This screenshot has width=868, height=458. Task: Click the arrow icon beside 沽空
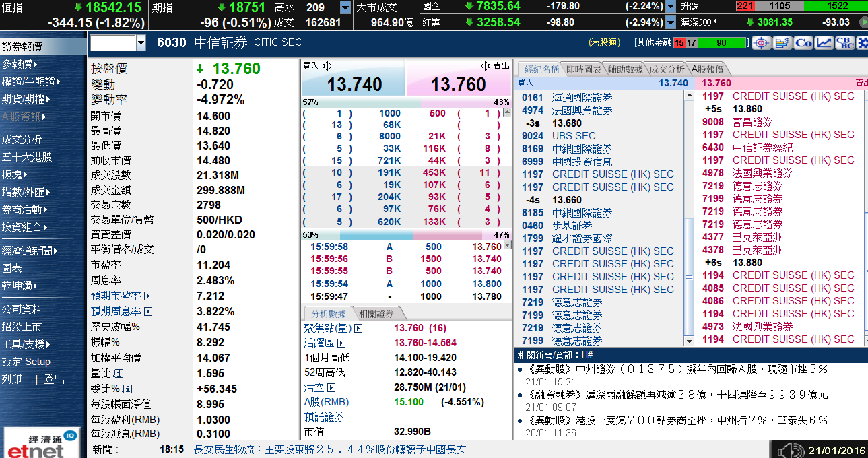pos(331,387)
